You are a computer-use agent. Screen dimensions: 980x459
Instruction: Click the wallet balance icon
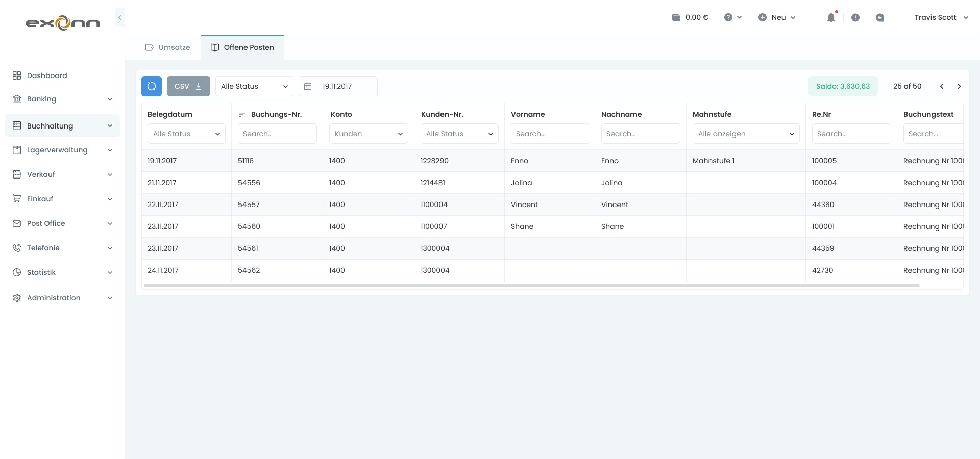click(676, 17)
